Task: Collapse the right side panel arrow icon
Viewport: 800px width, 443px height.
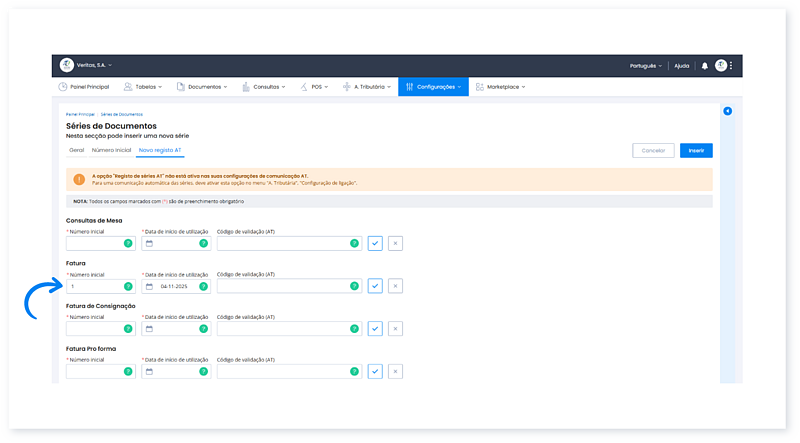Action: click(x=727, y=110)
